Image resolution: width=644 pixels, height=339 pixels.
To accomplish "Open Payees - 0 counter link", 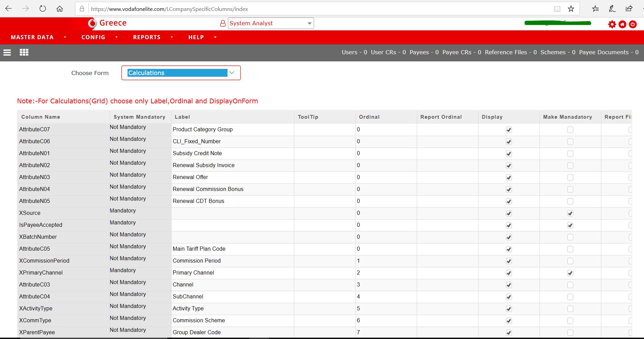I will click(x=424, y=52).
